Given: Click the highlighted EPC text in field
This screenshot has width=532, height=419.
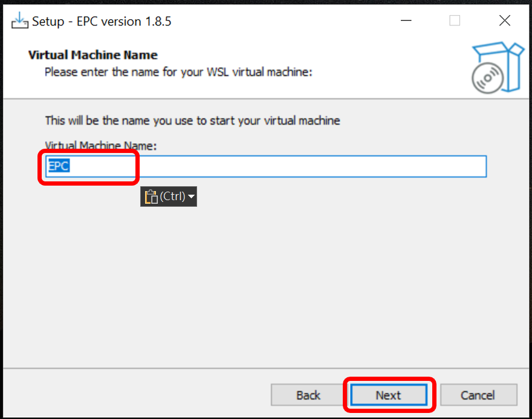Looking at the screenshot, I should 59,166.
